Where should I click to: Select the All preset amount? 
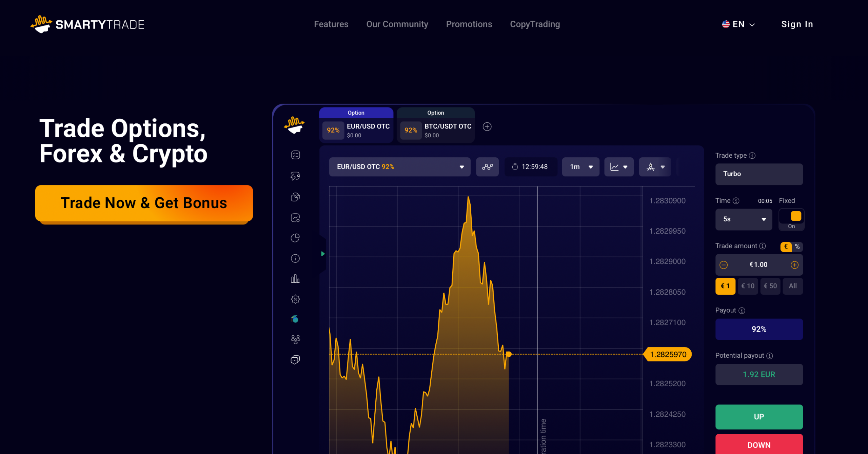(793, 286)
